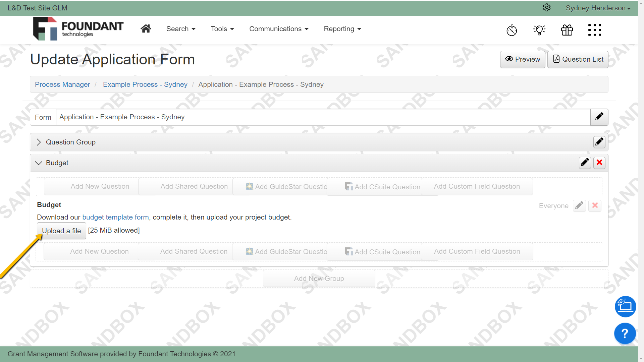This screenshot has width=644, height=362.
Task: Expand the Question Group section
Action: pyautogui.click(x=39, y=142)
